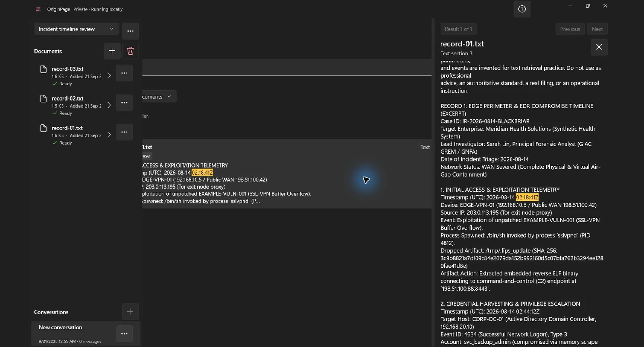Viewport: 644px width, 347px height.
Task: Click the highlighted 02:18:41Z in result card
Action: click(202, 173)
